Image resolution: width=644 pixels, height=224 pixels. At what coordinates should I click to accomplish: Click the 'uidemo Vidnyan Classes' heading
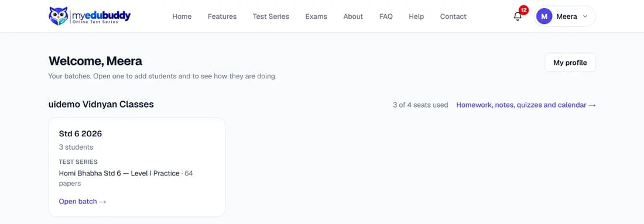coord(101,104)
